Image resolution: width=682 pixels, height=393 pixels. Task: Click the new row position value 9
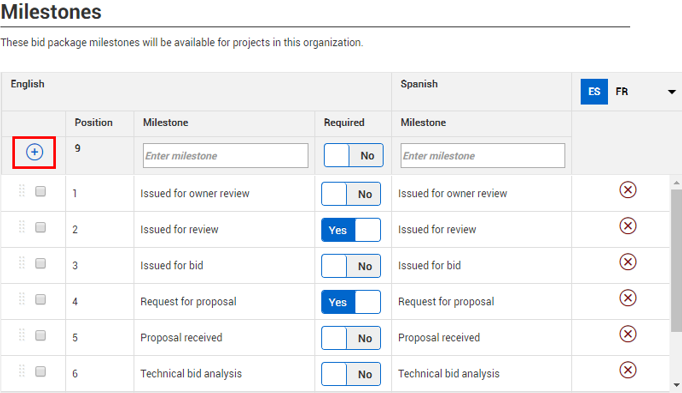(77, 148)
